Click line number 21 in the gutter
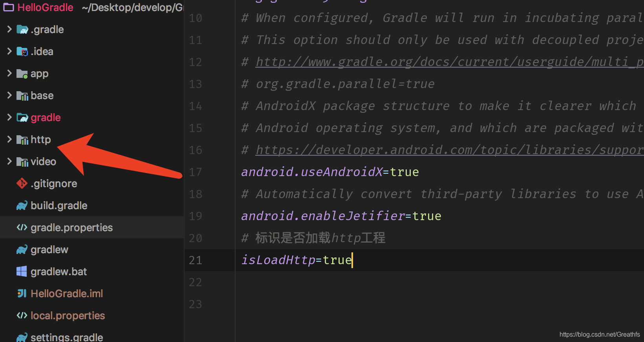644x342 pixels. click(196, 260)
